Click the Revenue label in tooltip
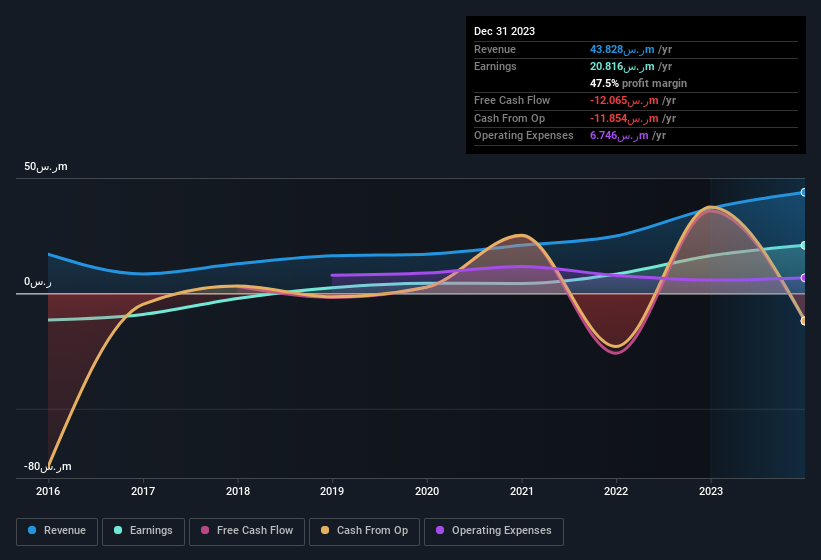The width and height of the screenshot is (821, 560). (x=495, y=49)
